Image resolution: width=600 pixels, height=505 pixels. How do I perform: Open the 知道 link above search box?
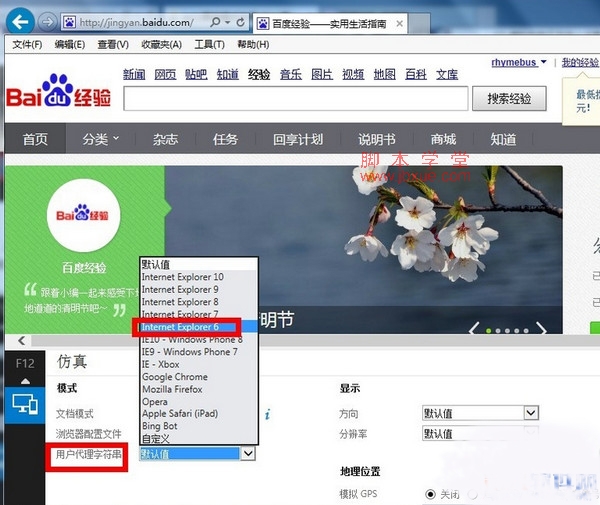(x=228, y=74)
